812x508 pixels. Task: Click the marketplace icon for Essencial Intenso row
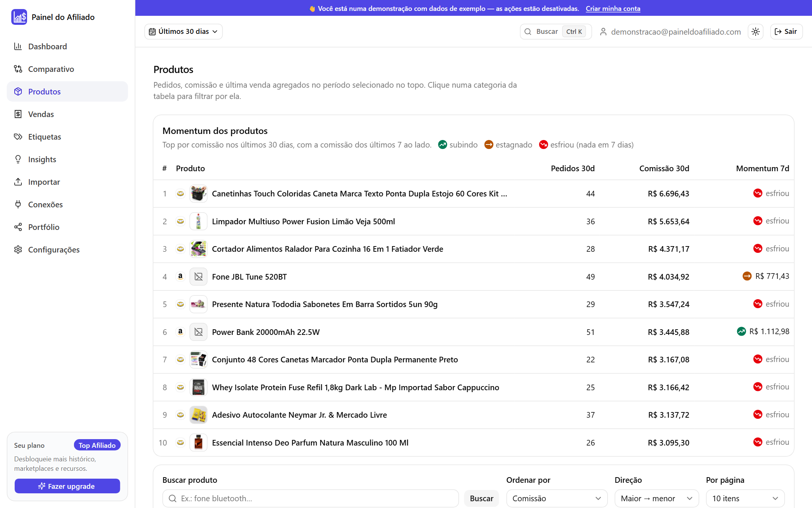click(180, 443)
